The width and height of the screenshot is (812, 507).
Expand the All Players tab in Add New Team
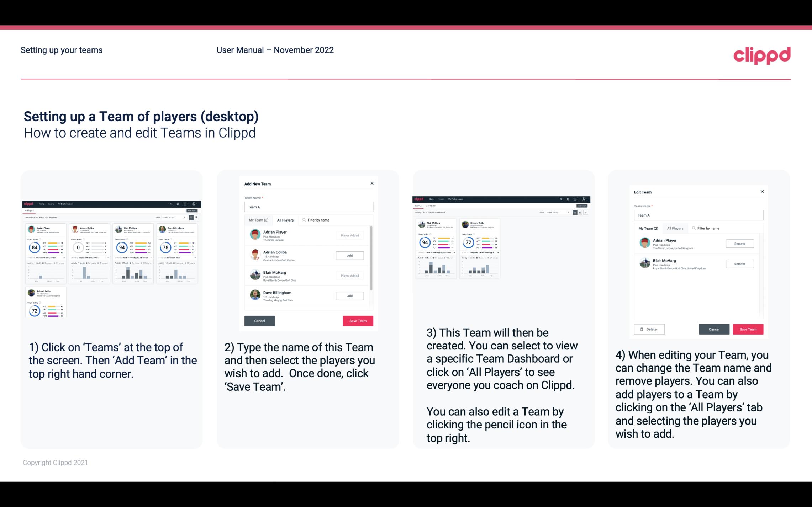[x=285, y=220]
